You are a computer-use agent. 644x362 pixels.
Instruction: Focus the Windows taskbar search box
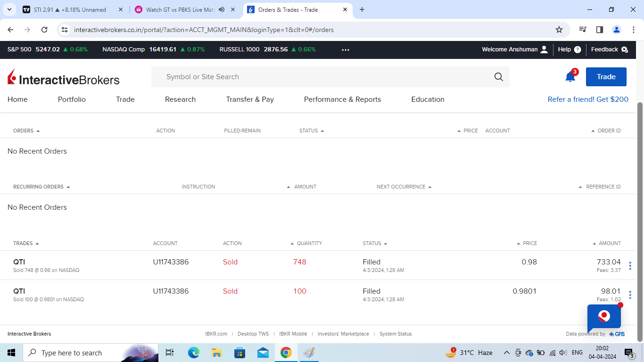[91, 353]
